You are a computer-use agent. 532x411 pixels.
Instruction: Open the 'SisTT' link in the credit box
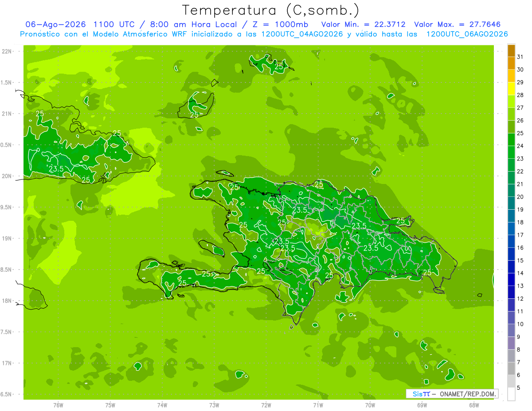pyautogui.click(x=421, y=394)
